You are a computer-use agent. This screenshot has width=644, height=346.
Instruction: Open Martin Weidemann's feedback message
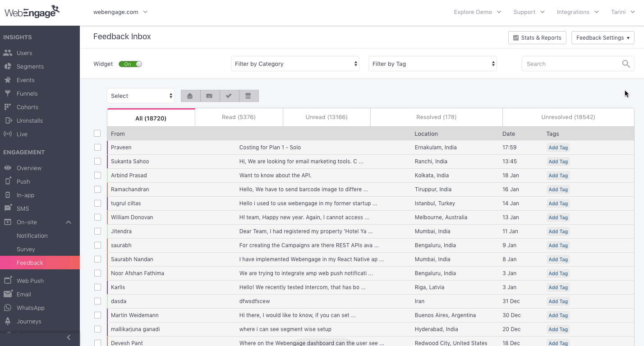click(x=297, y=315)
